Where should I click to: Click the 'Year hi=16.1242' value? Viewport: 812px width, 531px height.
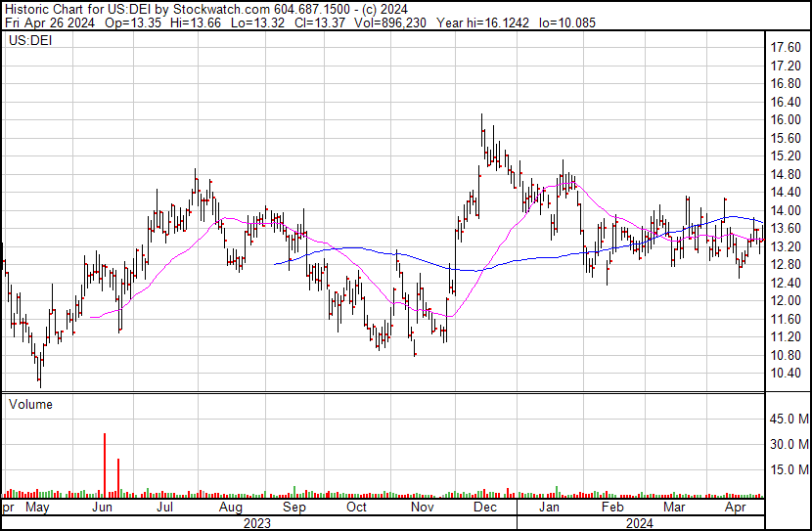(x=482, y=22)
